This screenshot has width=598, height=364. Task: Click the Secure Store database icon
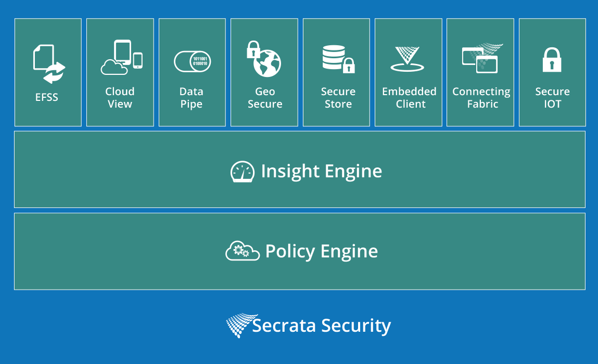pyautogui.click(x=339, y=59)
